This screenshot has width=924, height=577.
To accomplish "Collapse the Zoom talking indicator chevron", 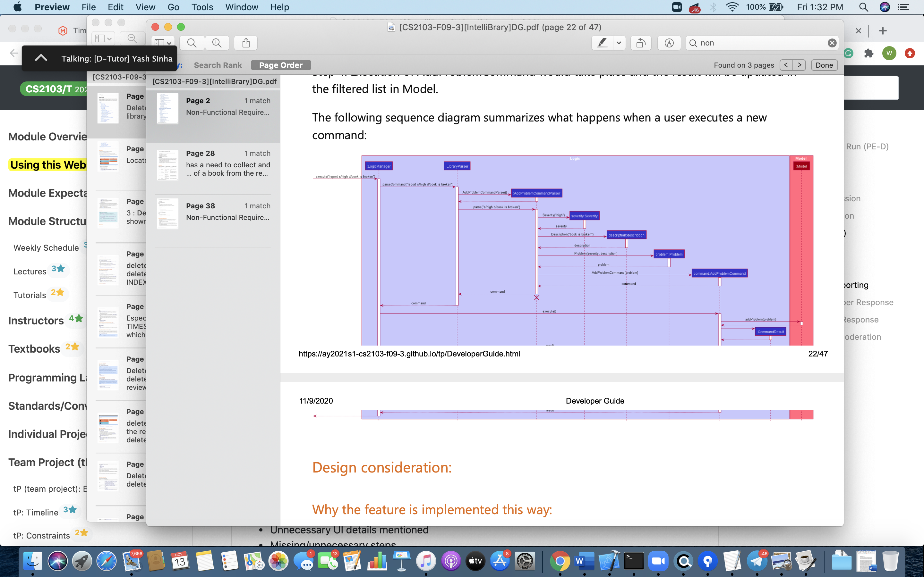I will (x=41, y=58).
